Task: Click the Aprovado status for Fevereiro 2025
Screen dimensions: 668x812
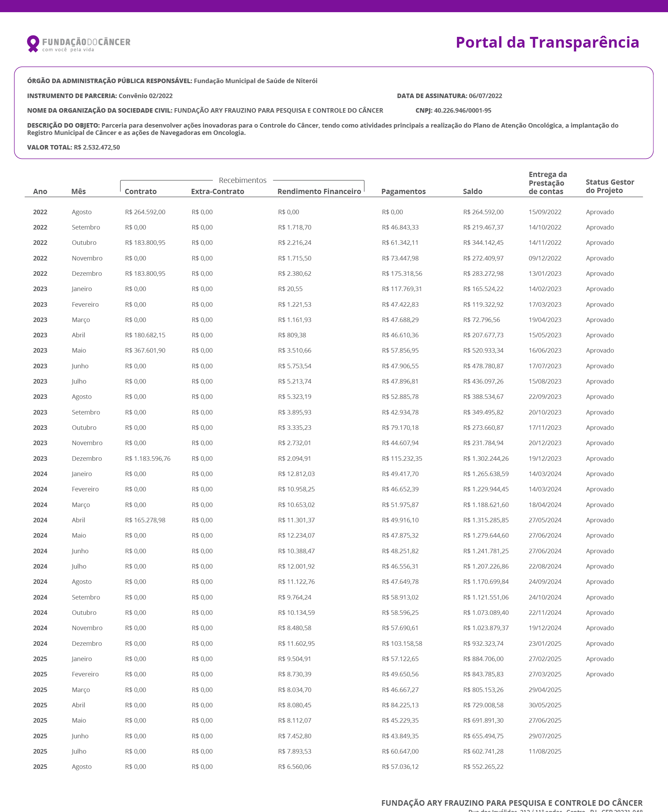Action: 599,674
